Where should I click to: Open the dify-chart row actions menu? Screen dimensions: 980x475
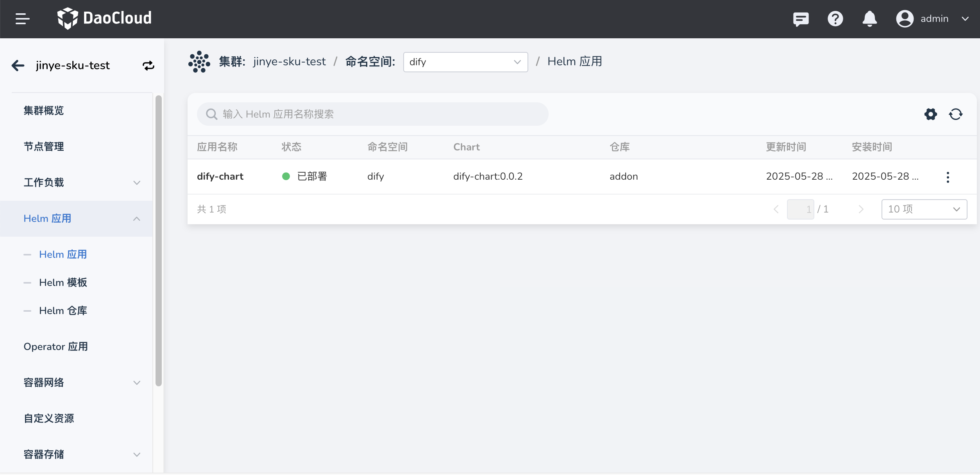pos(948,177)
